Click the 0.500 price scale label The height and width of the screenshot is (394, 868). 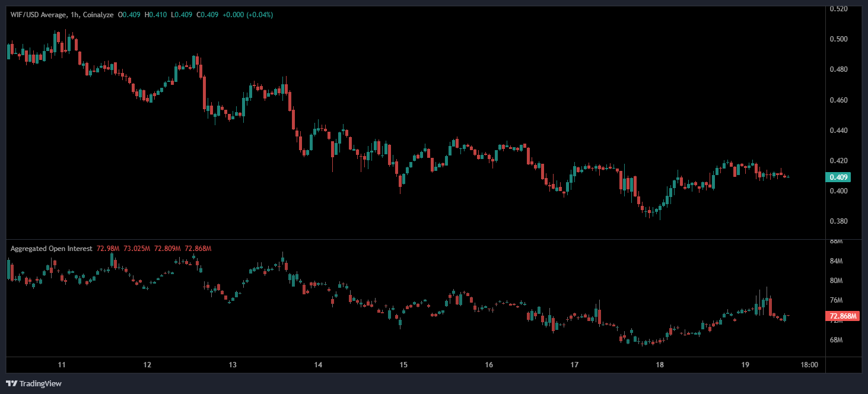(838, 39)
